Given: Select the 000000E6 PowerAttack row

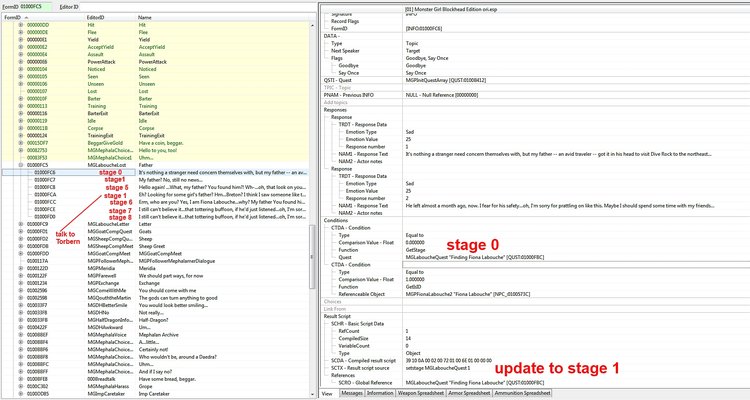Looking at the screenshot, I should 155,62.
